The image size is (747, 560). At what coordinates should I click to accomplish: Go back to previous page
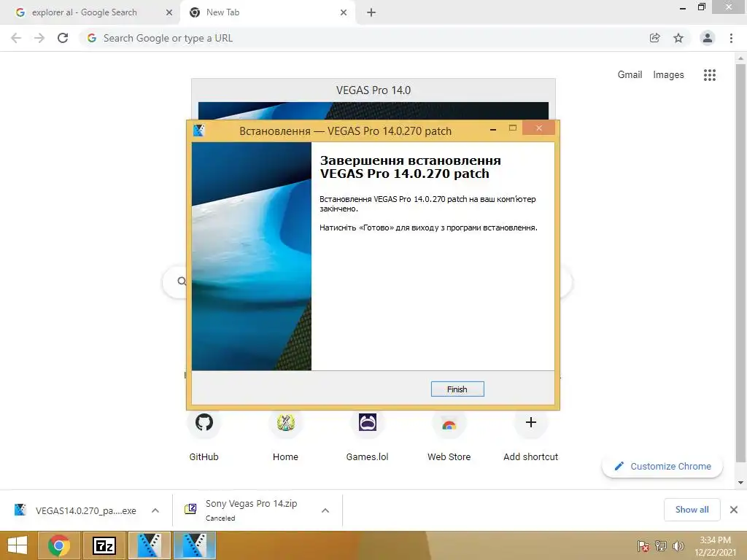[x=16, y=38]
